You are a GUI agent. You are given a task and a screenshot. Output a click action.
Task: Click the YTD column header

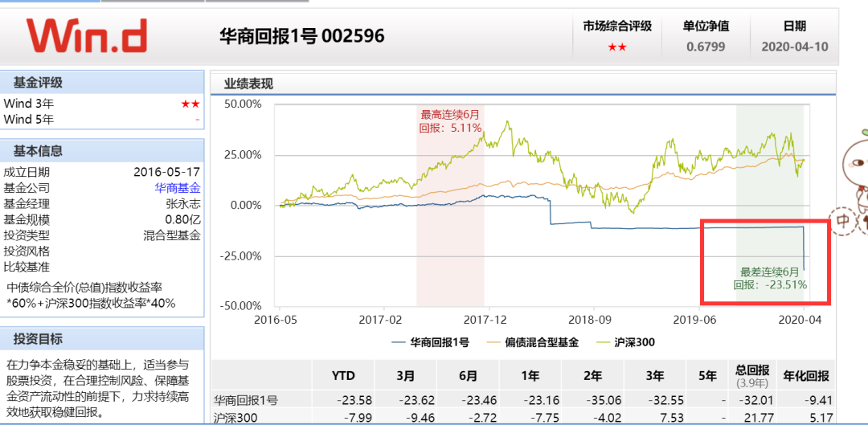[343, 376]
